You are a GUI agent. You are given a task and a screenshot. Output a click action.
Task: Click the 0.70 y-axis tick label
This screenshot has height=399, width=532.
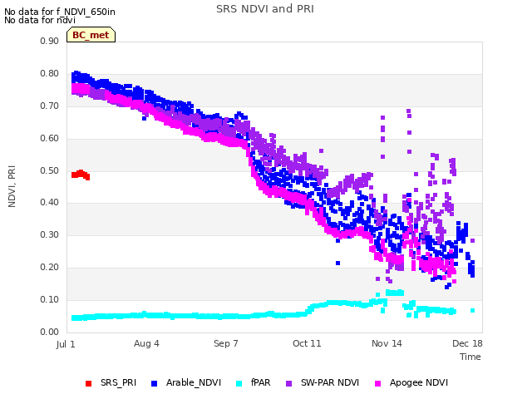click(x=50, y=106)
